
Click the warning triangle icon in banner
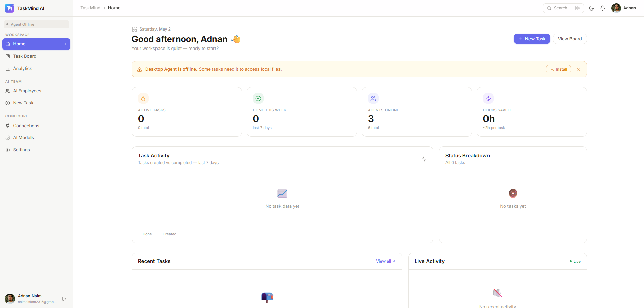[x=139, y=69]
